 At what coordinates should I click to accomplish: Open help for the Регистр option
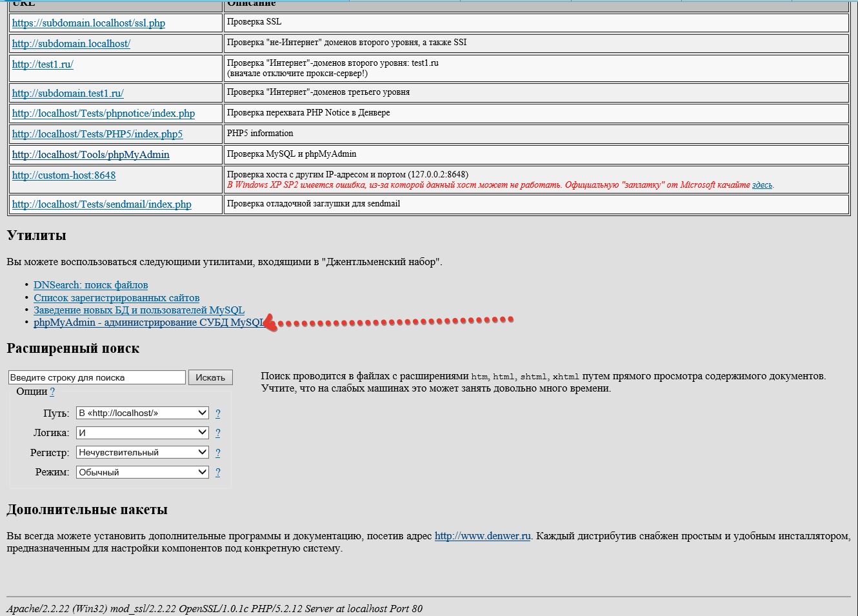point(218,453)
